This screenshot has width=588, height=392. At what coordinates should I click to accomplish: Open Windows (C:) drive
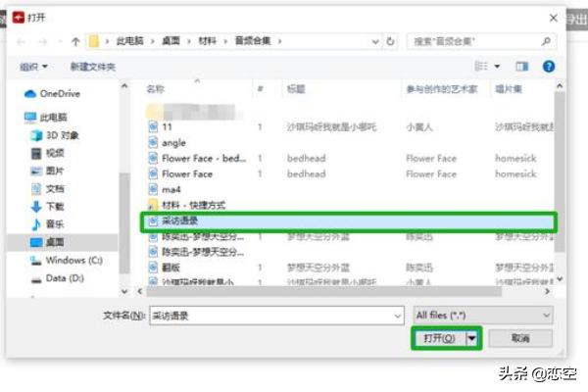point(67,260)
